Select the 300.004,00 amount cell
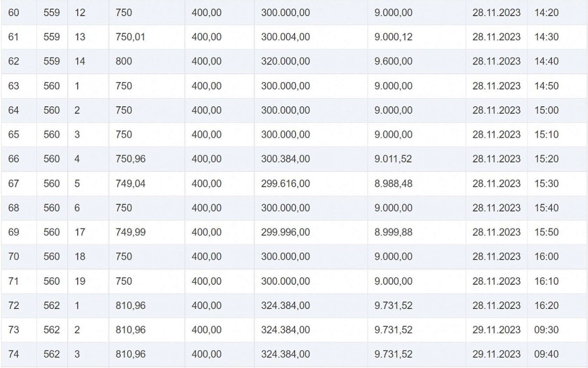The width and height of the screenshot is (588, 368). coord(285,37)
